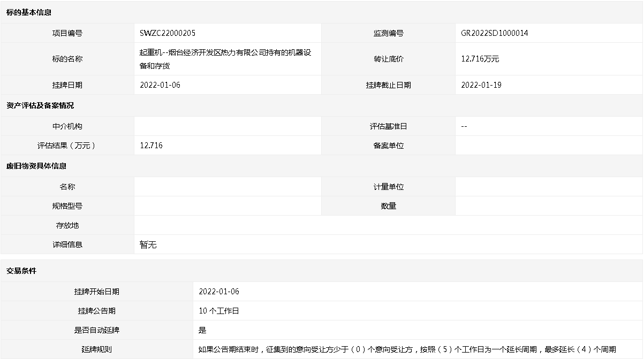Click the 备案单位 label
This screenshot has width=644, height=359.
point(389,146)
